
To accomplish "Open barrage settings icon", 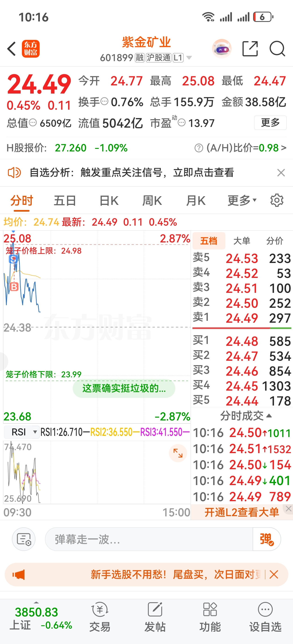I will 24,539.
